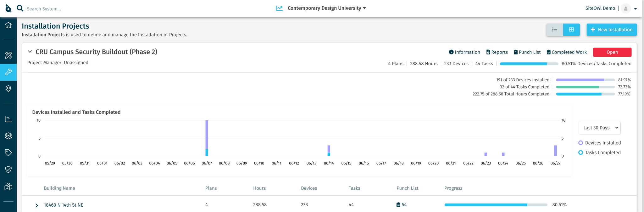Expand the 18460 N 14th St NE row
The height and width of the screenshot is (212, 644).
pos(36,205)
